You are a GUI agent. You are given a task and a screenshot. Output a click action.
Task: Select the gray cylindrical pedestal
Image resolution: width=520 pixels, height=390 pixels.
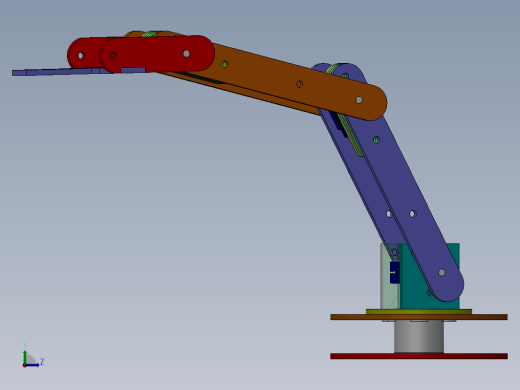point(419,336)
